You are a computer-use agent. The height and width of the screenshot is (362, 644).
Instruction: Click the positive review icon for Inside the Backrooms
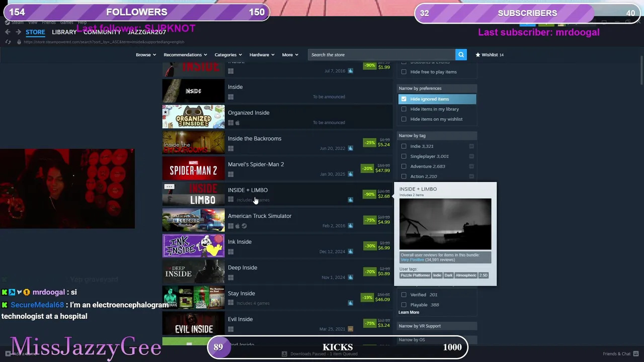pyautogui.click(x=350, y=148)
